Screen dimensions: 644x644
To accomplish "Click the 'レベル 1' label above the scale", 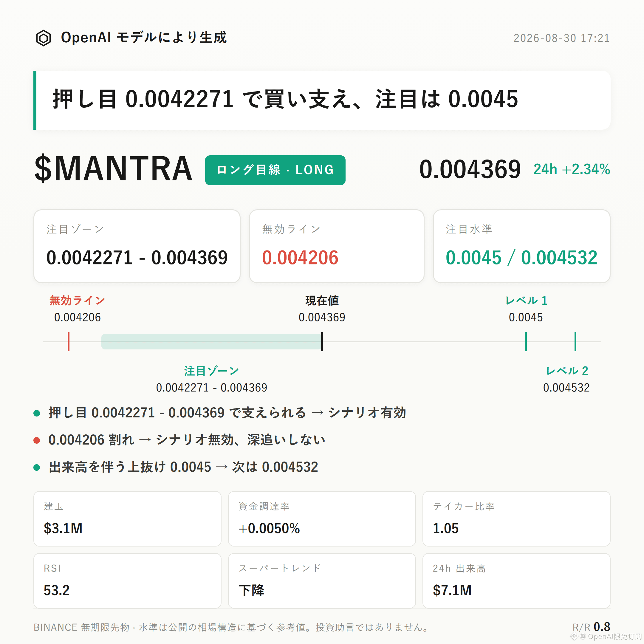I will tap(526, 300).
